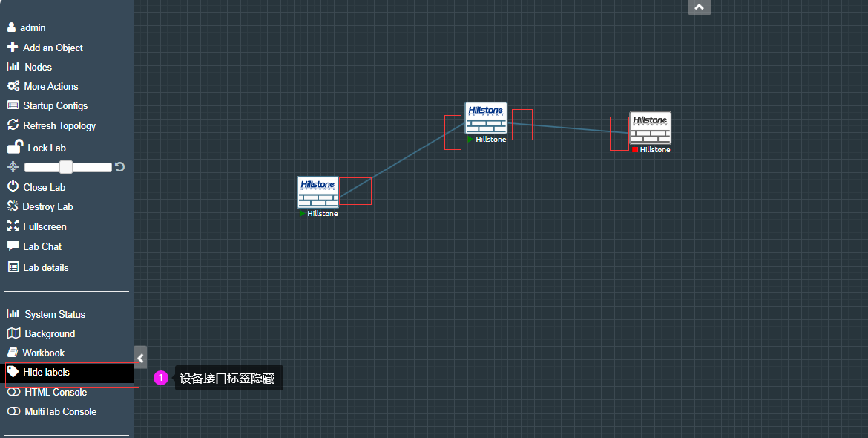Click the System Status chart icon
Screen dimensions: 868x438
(13, 314)
